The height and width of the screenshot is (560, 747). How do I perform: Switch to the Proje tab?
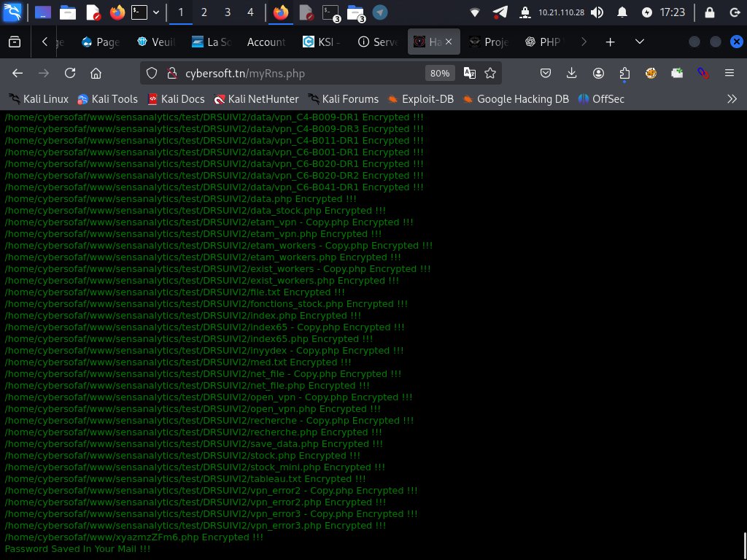click(x=489, y=42)
